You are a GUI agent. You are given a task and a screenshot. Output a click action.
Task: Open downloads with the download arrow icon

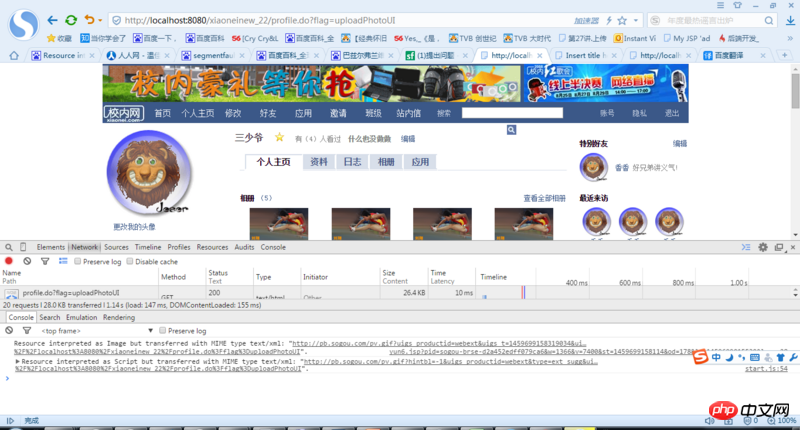(790, 20)
